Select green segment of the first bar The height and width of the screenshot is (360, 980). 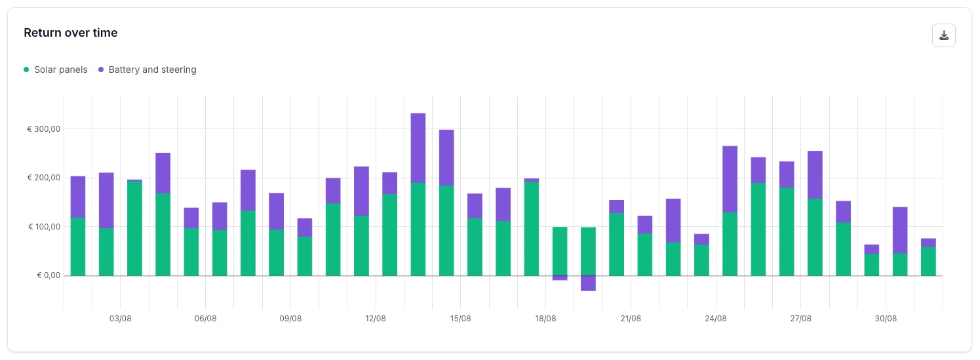coord(78,247)
